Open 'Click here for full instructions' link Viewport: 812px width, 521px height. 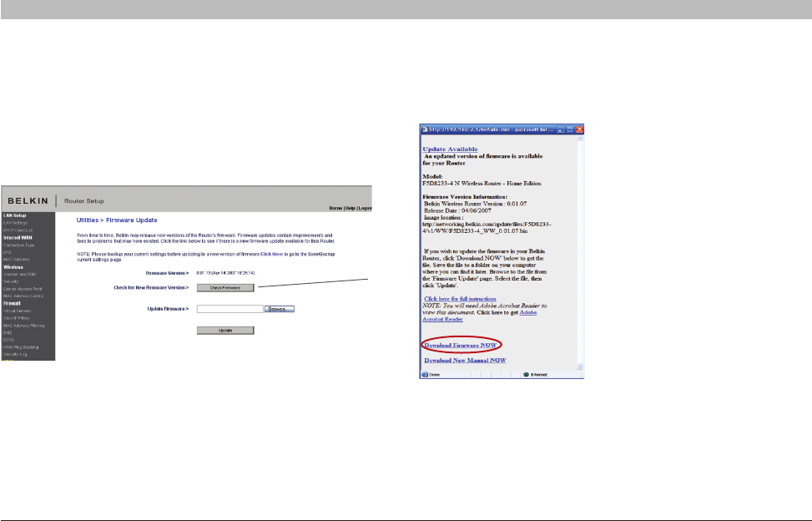click(460, 299)
